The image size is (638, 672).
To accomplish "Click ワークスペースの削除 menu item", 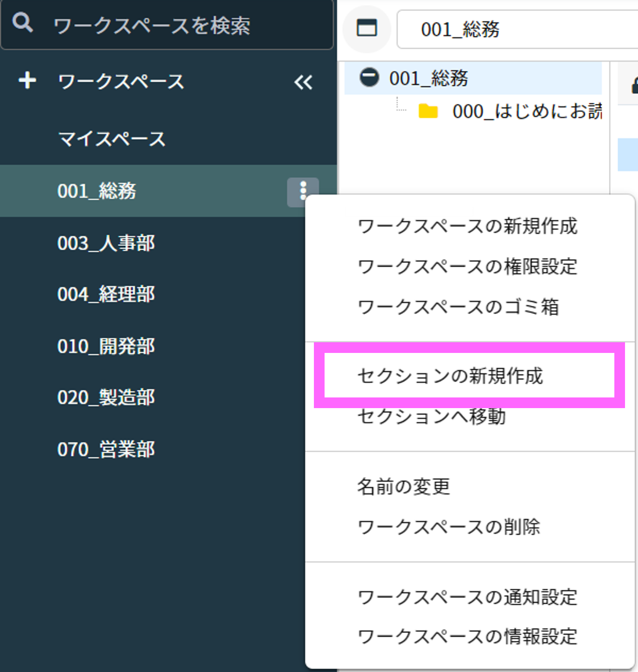I will tap(449, 527).
